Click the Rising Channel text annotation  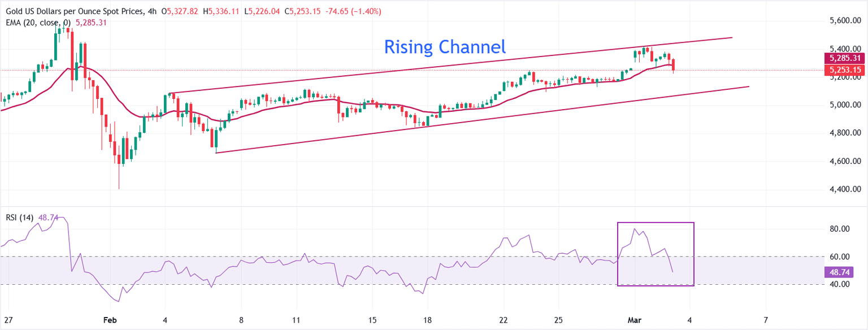pyautogui.click(x=445, y=47)
